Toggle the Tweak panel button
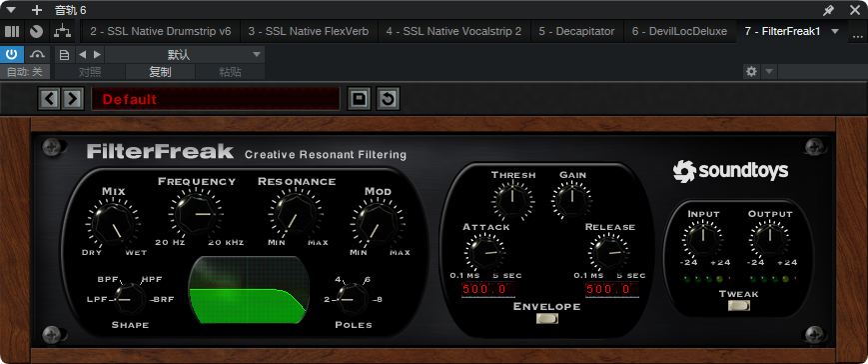Viewport: 868px width, 364px height. (738, 305)
